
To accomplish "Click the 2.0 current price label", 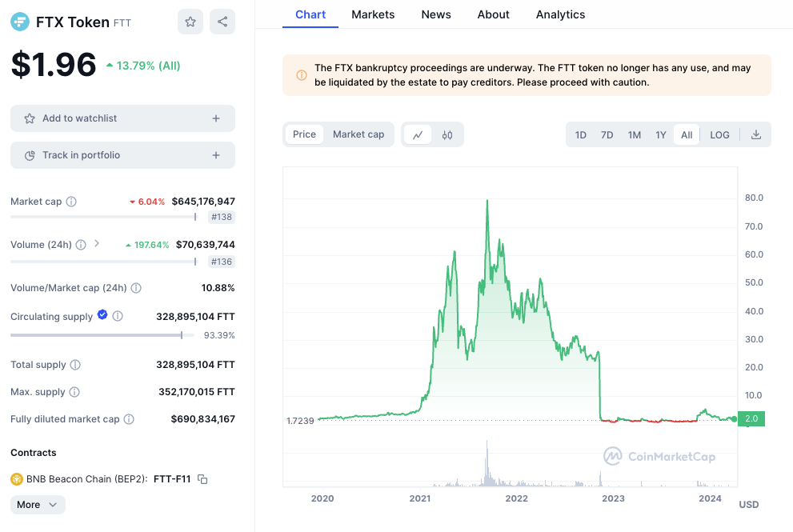I will pos(751,418).
